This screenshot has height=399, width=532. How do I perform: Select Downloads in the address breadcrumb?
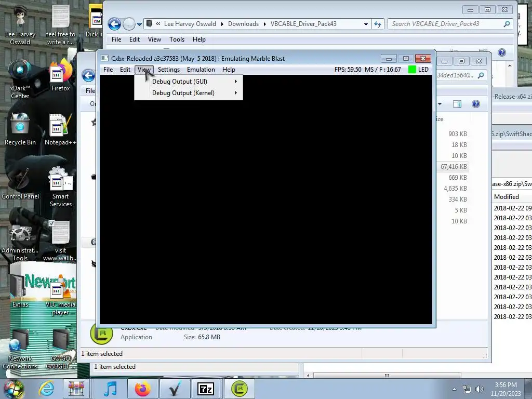pos(243,24)
